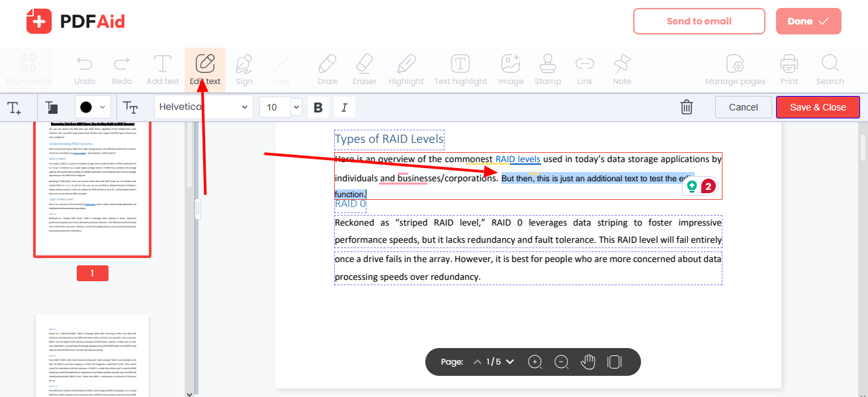Insert an Image using the toolbar
This screenshot has width=868, height=397.
coord(510,69)
